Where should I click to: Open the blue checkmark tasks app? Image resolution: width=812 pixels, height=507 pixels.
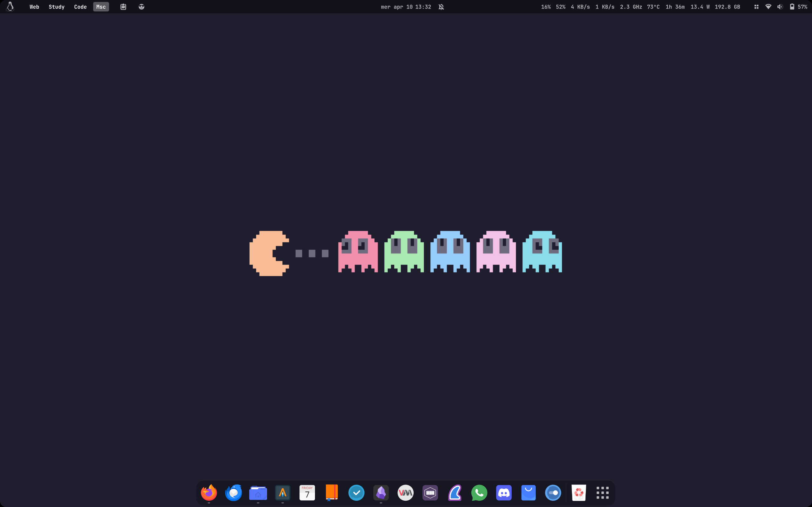[356, 492]
